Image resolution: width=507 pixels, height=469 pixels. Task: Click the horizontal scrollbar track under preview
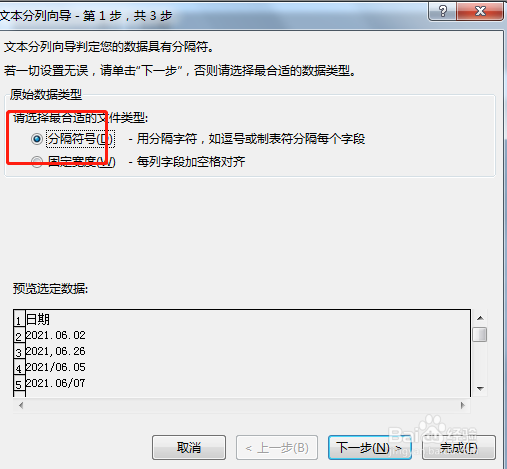click(x=242, y=405)
